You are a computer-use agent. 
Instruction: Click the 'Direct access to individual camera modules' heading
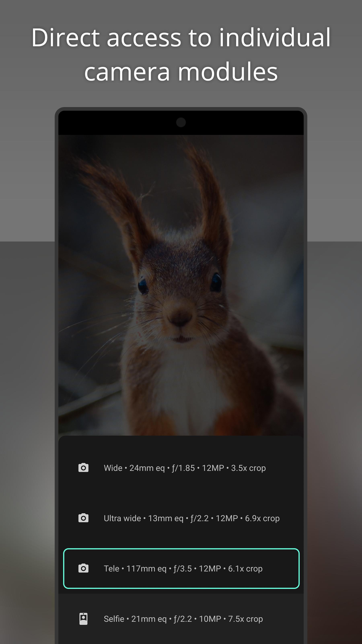coord(181,55)
